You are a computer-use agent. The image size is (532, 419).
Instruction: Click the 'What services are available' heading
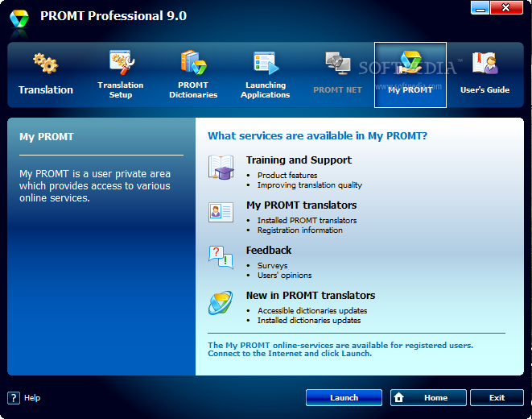[318, 136]
